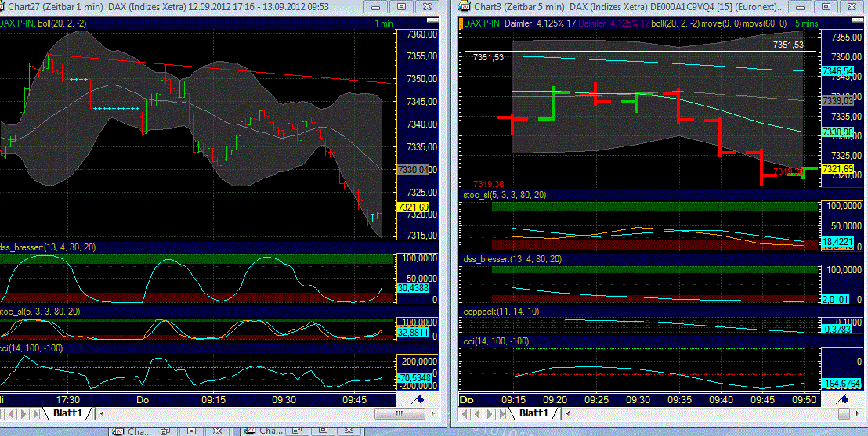Restore second minimized 'Cha...' window below Chart27
The image size is (868, 436).
click(x=297, y=431)
